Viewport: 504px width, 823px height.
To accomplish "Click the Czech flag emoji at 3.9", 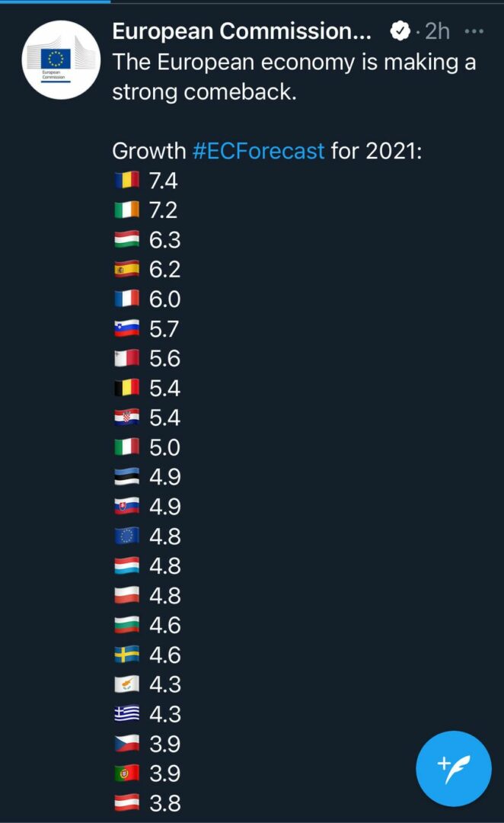I will pyautogui.click(x=127, y=743).
